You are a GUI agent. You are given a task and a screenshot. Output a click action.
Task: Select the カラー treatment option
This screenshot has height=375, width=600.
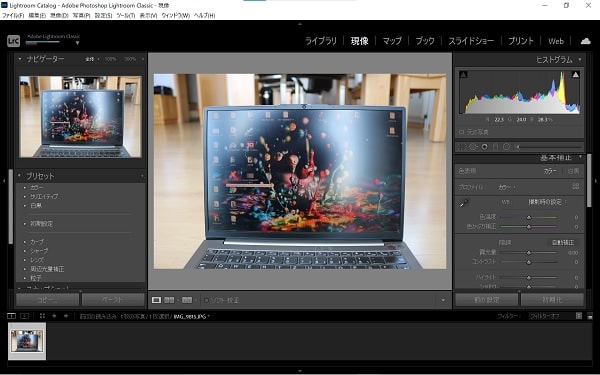(x=550, y=171)
